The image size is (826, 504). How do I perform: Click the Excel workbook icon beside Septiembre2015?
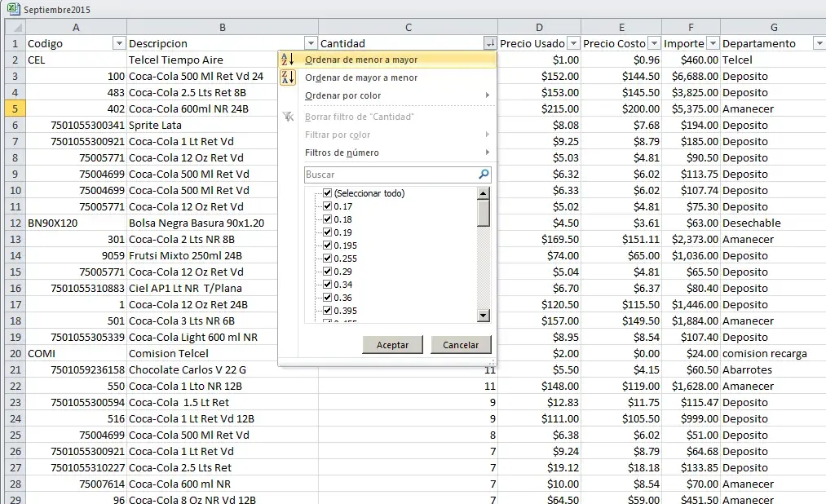pos(12,10)
